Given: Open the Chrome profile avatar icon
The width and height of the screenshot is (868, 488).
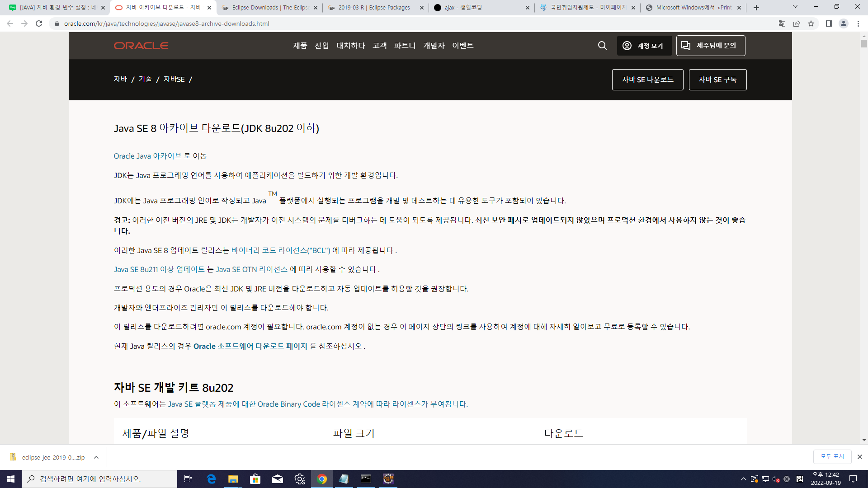Looking at the screenshot, I should 843,23.
